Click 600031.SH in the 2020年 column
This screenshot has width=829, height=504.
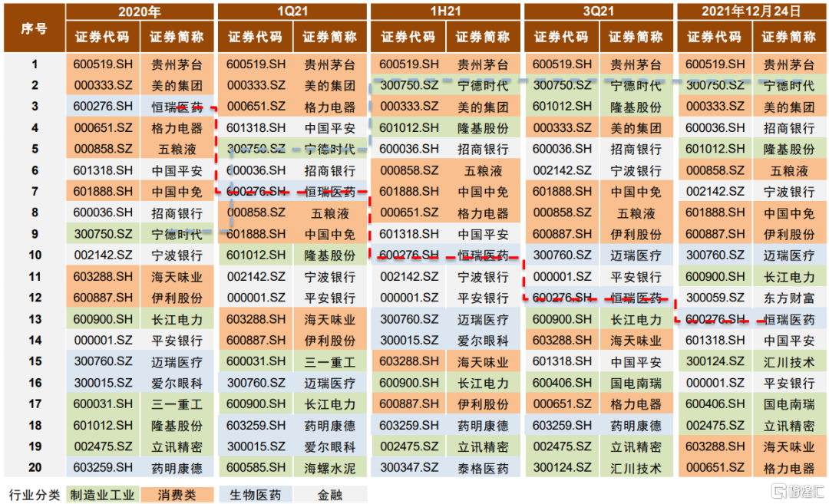tap(103, 404)
